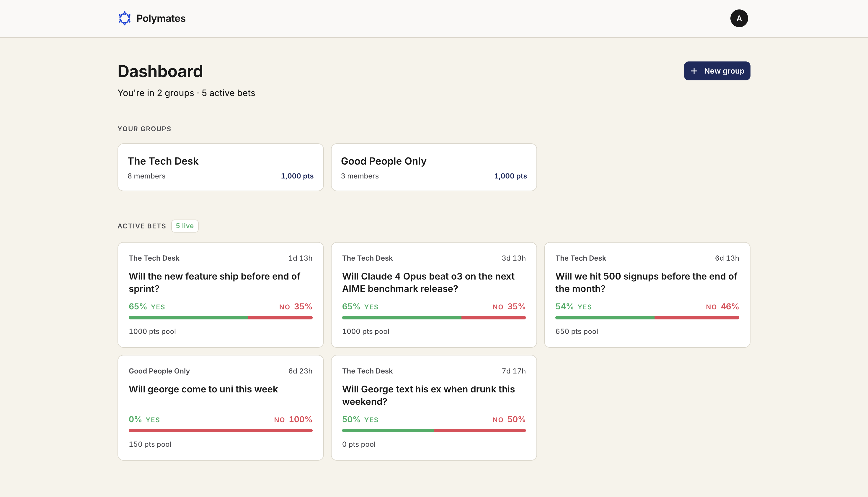The height and width of the screenshot is (497, 868).
Task: Click the Polymates logo icon
Action: [125, 18]
